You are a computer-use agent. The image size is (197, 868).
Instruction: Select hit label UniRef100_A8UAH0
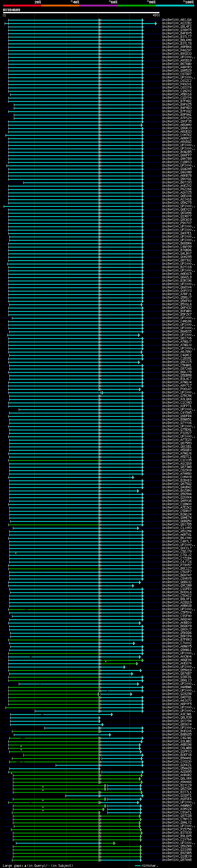(x=177, y=125)
